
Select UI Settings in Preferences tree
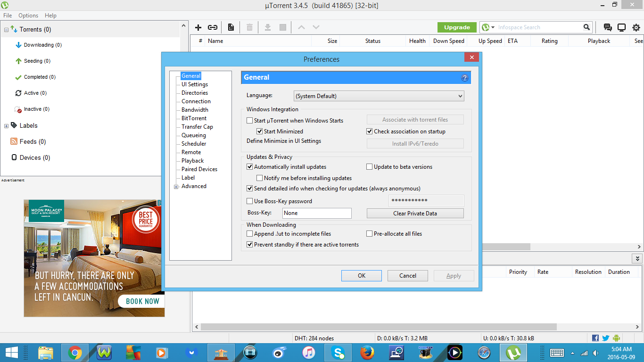point(195,84)
